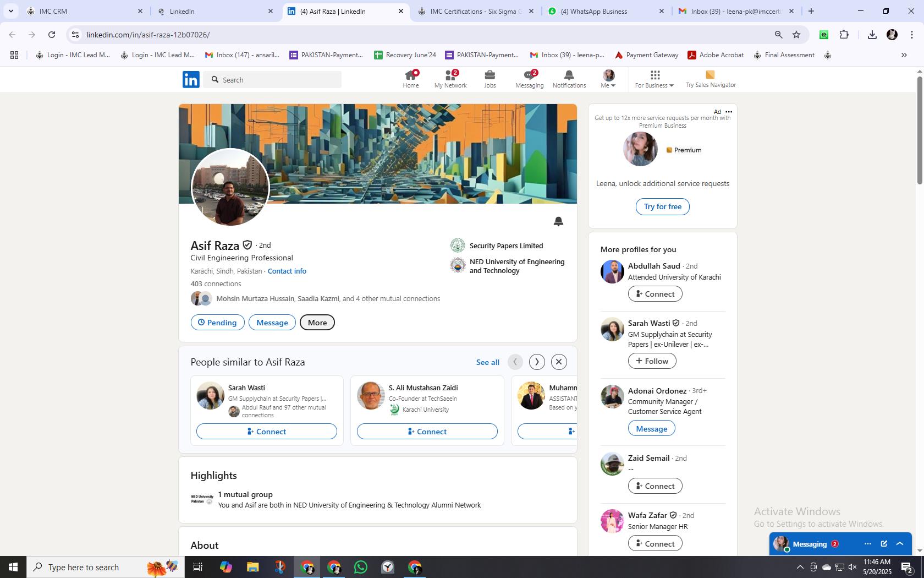Viewport: 924px width, 578px height.
Task: Open Payment Gateway bookmark
Action: tap(646, 55)
